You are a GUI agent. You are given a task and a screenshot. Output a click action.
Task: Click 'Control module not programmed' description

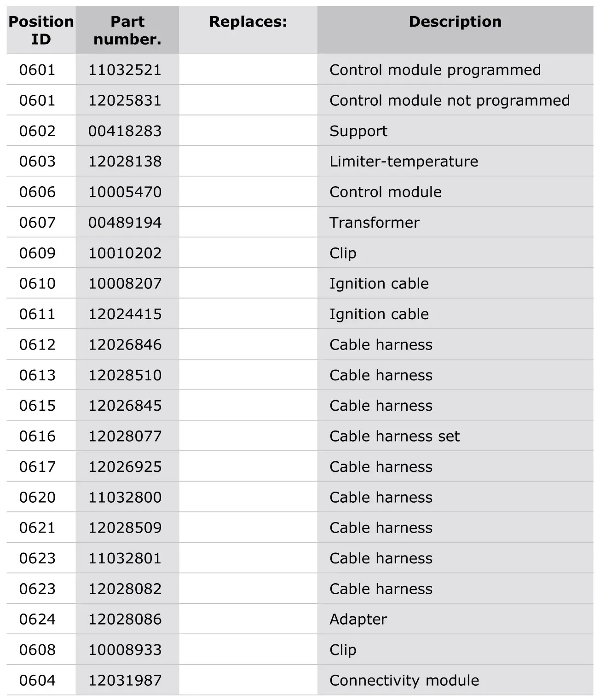coord(449,100)
